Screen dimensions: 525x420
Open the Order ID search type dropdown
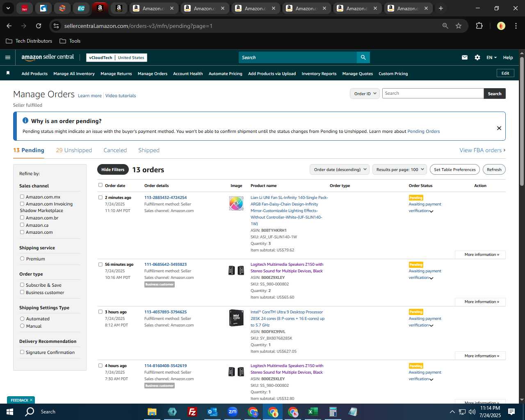click(x=364, y=94)
